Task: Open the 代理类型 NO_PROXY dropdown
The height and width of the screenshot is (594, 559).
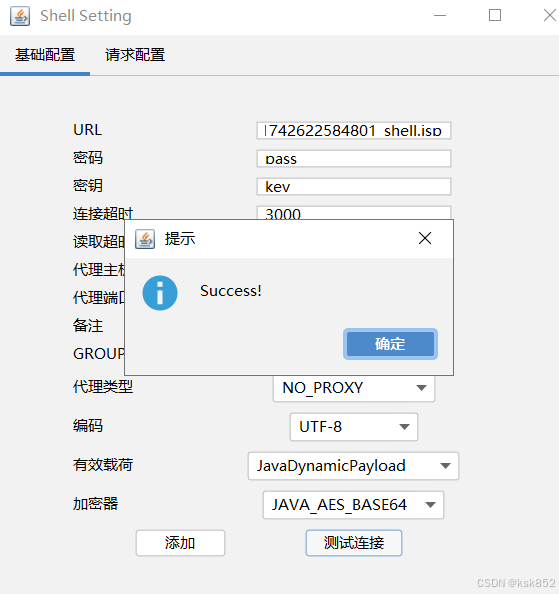Action: (354, 388)
